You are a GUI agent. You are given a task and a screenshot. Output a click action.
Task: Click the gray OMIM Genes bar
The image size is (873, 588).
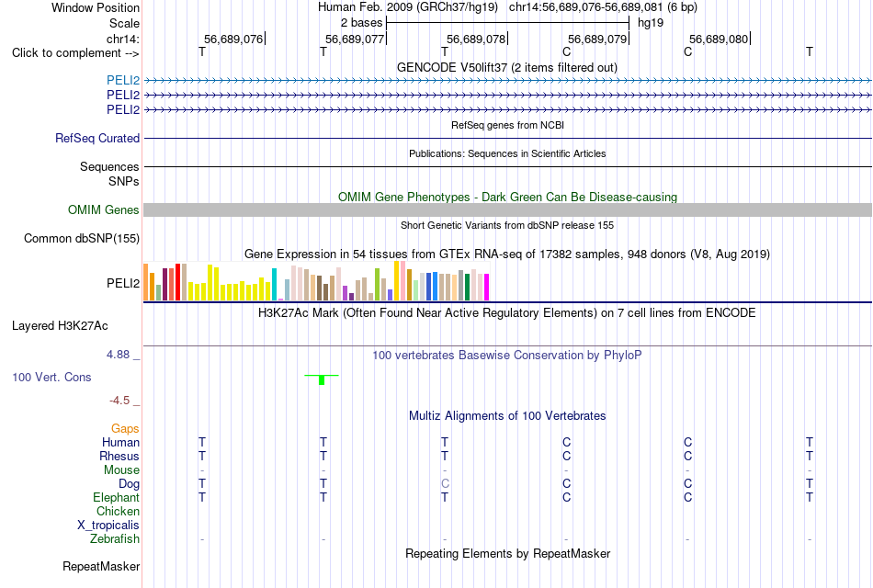(508, 209)
